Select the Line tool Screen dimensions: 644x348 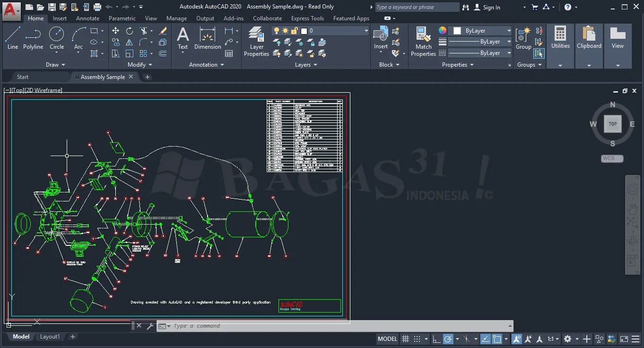(x=13, y=38)
